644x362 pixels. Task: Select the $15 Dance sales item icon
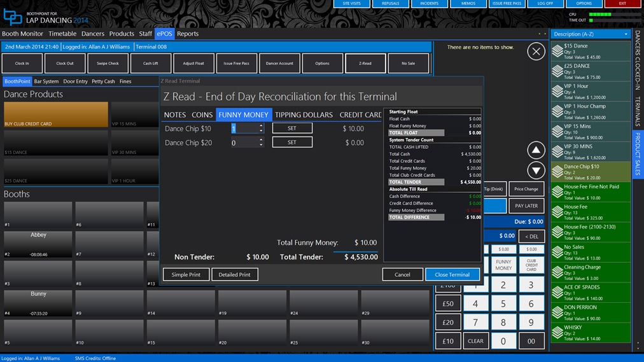pos(557,52)
